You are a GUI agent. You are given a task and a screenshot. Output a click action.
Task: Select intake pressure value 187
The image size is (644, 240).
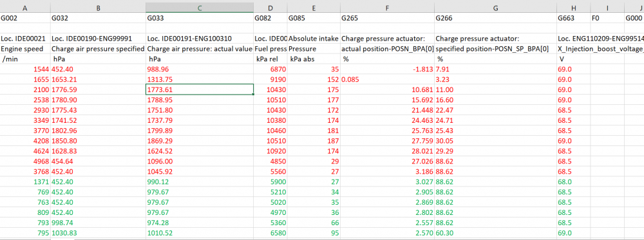point(314,141)
